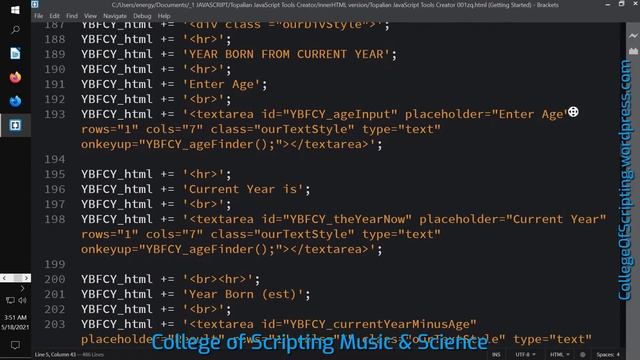Click line number 198

55,219
